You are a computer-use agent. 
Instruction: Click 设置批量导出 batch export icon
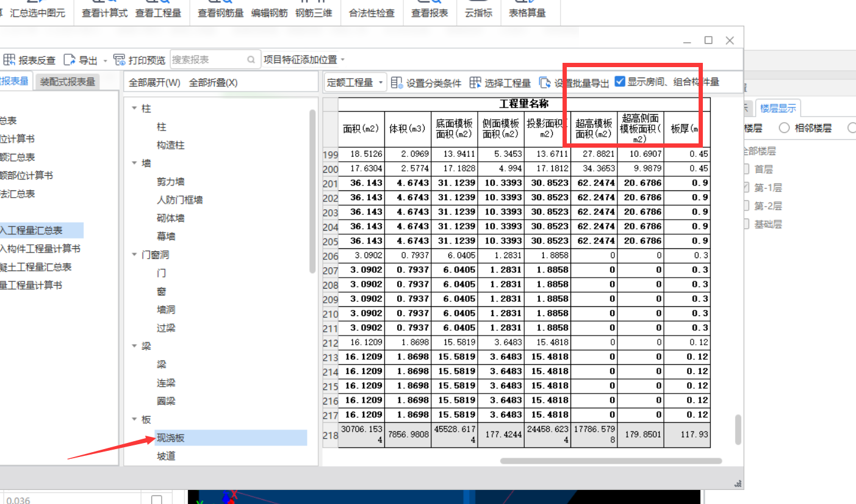pos(545,82)
